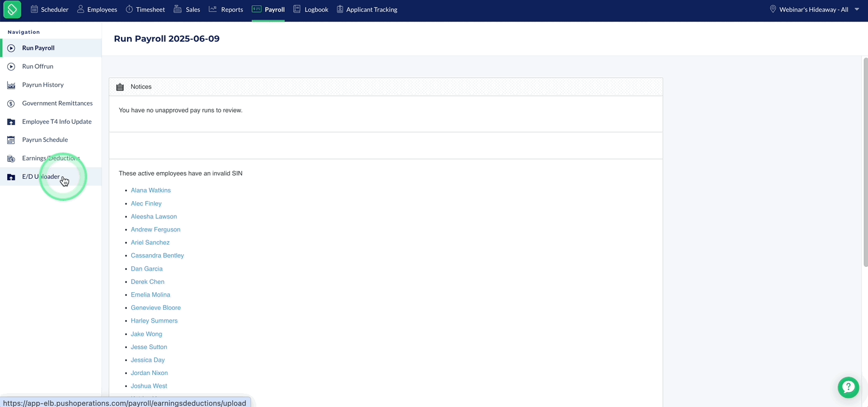The image size is (868, 407).
Task: Click 'These active employees have an invalid SIN' text
Action: click(180, 173)
